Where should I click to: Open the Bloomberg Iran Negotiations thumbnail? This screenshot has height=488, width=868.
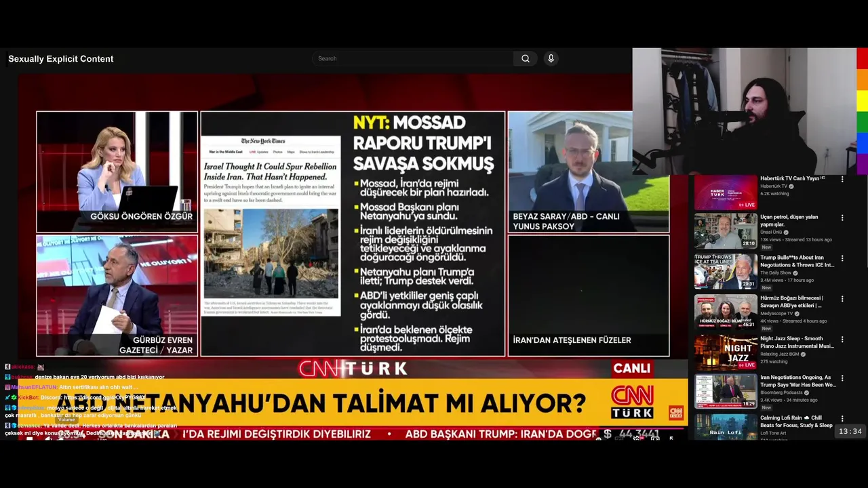(x=726, y=392)
